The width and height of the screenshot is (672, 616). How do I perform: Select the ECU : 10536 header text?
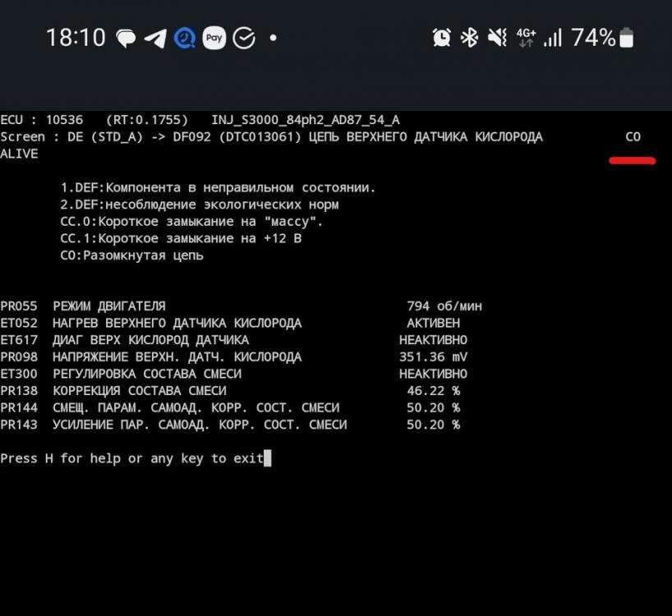coord(42,120)
